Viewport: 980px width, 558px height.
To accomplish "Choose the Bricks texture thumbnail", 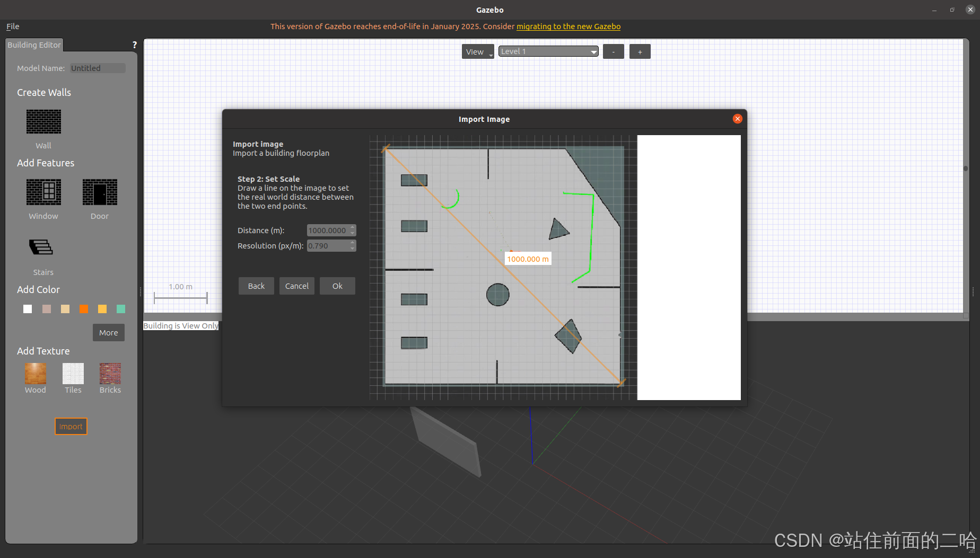I will [x=110, y=374].
